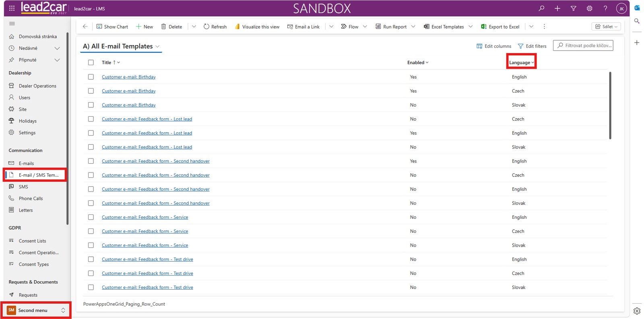Click Edit filters
This screenshot has width=644, height=319.
[532, 46]
